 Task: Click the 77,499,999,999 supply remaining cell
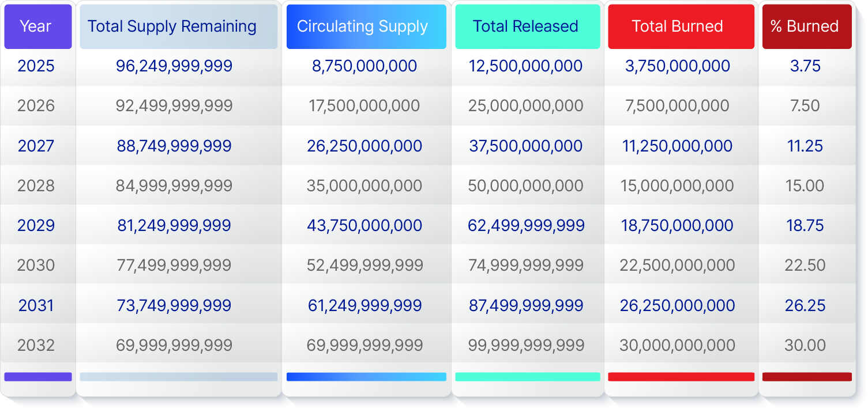coord(174,266)
